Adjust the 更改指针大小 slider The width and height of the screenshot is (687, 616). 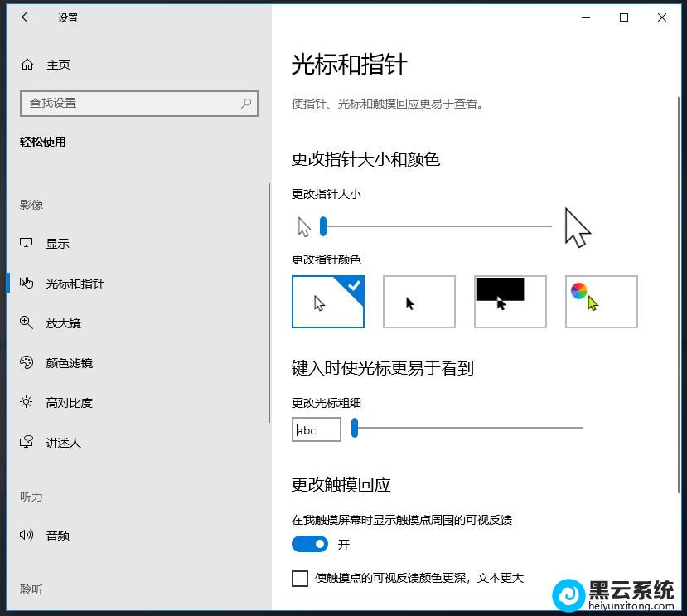pyautogui.click(x=322, y=226)
